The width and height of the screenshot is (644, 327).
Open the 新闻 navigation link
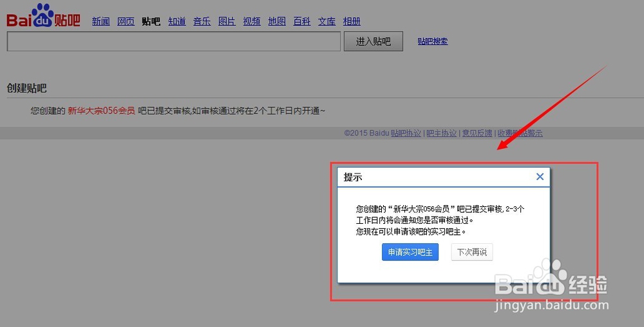(100, 21)
